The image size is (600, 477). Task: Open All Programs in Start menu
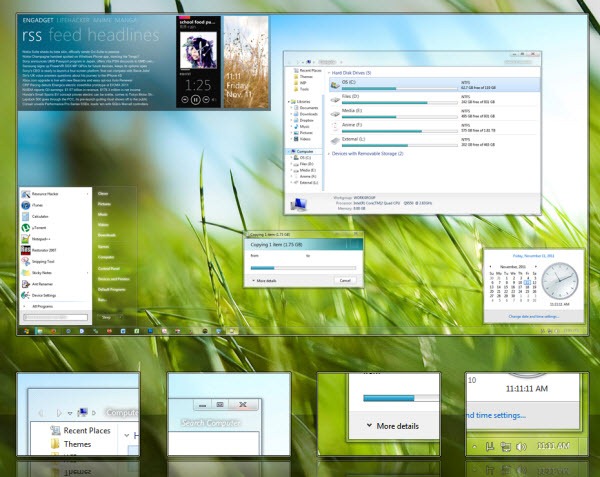pos(41,305)
